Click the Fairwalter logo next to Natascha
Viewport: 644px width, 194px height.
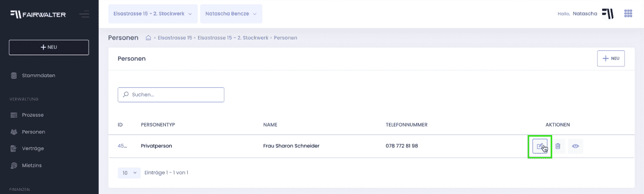point(608,13)
